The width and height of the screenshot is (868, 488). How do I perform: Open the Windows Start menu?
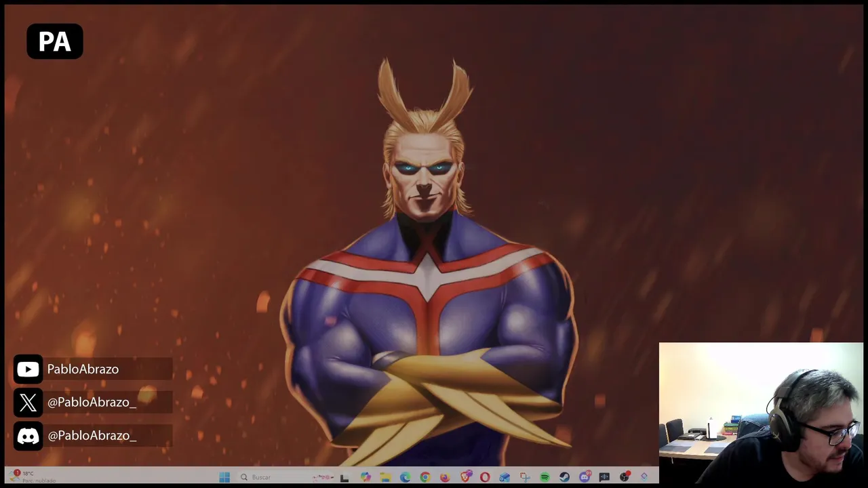click(x=224, y=477)
